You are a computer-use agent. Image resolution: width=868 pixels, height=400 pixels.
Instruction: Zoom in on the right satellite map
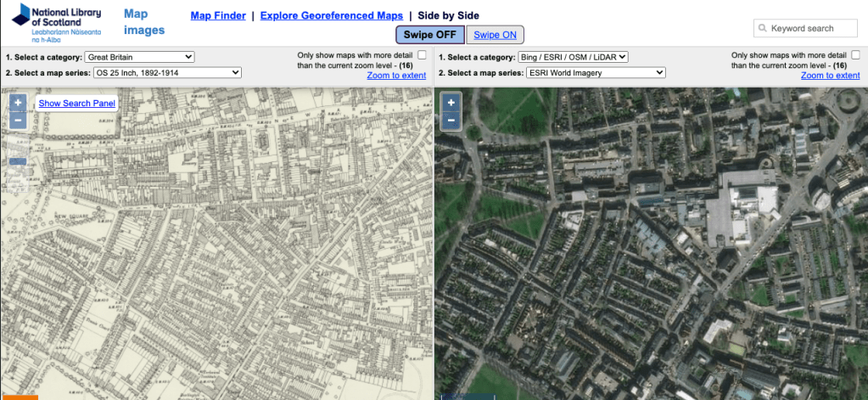[x=451, y=103]
